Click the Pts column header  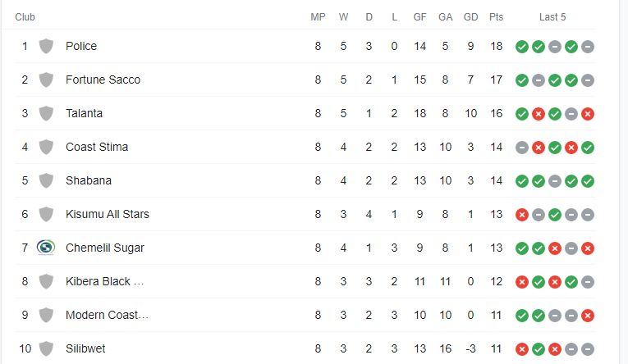[x=496, y=17]
